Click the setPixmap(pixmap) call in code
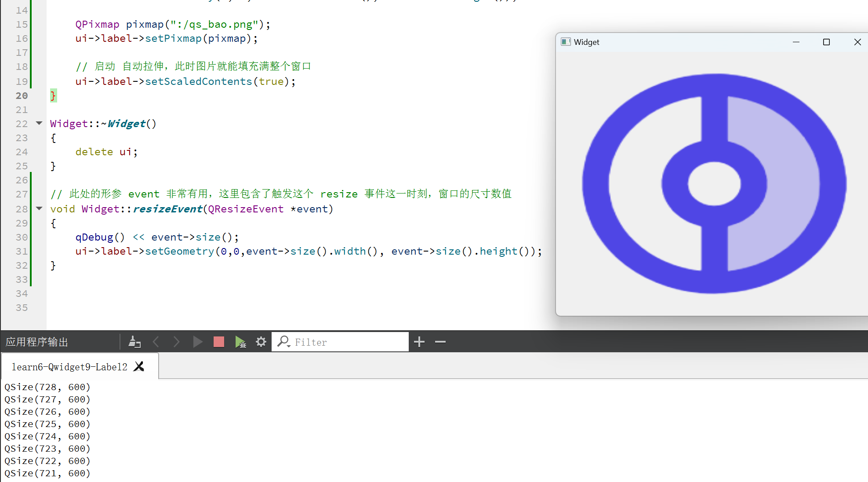868x482 pixels. point(201,38)
